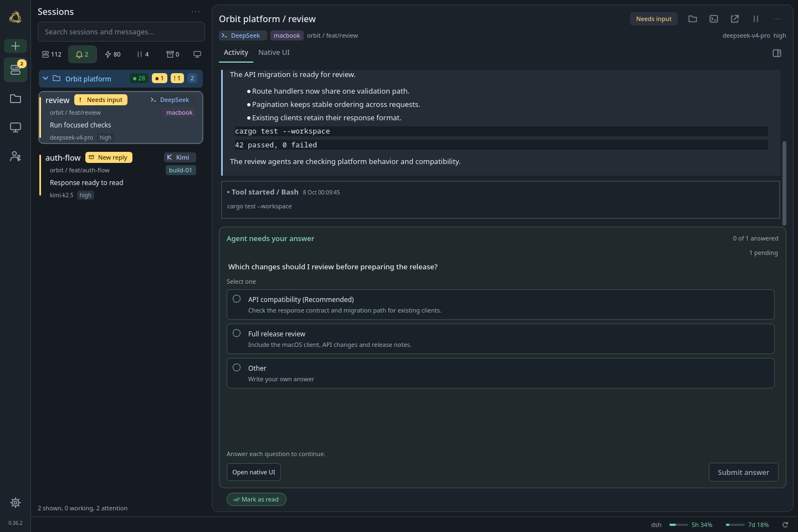
Task: Open the monitor icon in left sidebar
Action: [x=16, y=127]
